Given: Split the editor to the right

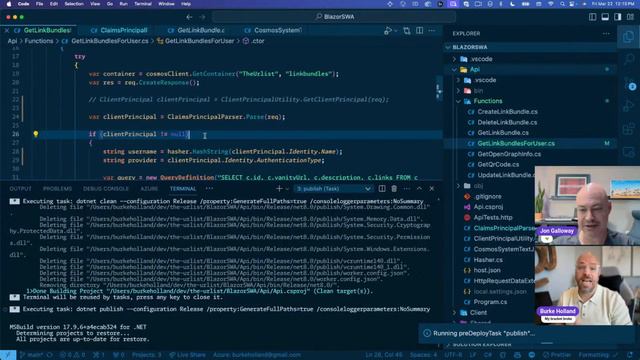Looking at the screenshot, I should [x=419, y=31].
